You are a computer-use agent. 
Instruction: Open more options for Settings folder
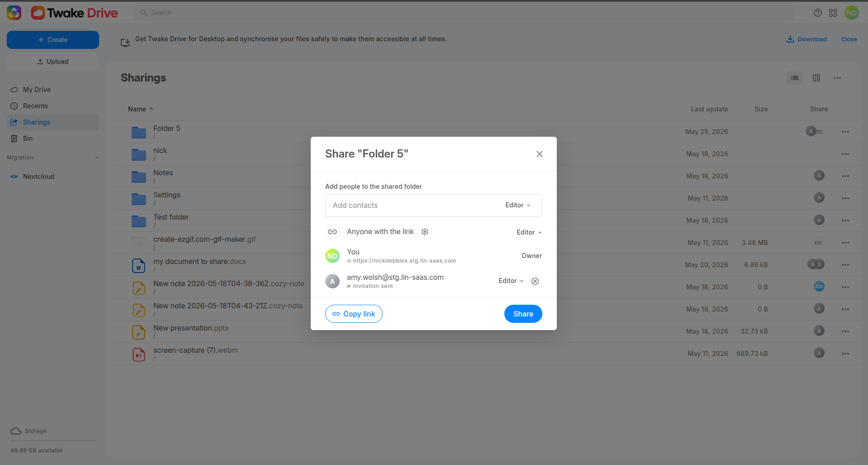845,198
